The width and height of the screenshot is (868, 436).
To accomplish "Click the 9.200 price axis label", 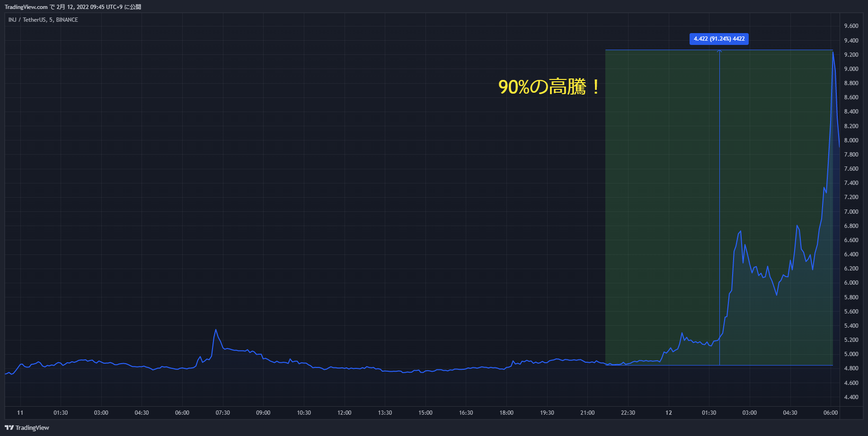I will 851,55.
